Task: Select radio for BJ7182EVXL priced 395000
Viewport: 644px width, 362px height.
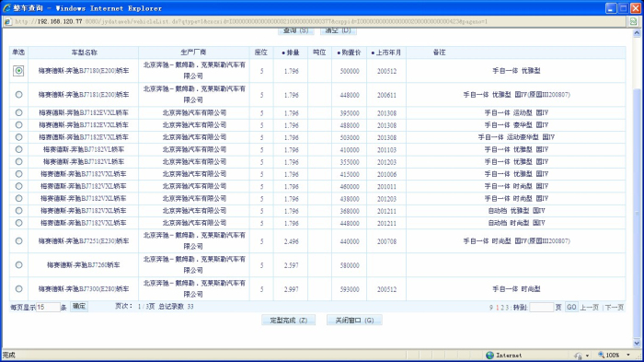Action: [x=18, y=112]
